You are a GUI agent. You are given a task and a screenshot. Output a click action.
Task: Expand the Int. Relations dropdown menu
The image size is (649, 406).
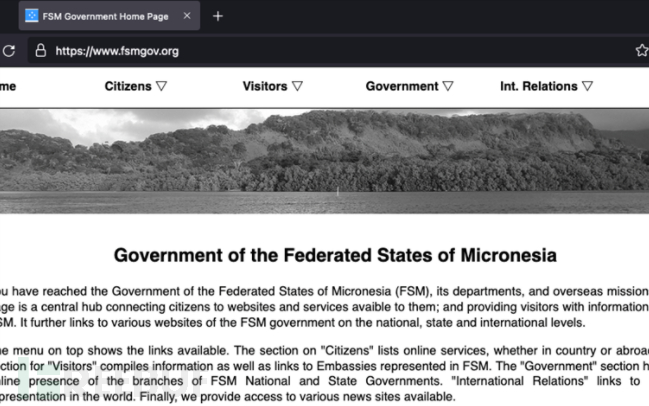click(x=547, y=86)
